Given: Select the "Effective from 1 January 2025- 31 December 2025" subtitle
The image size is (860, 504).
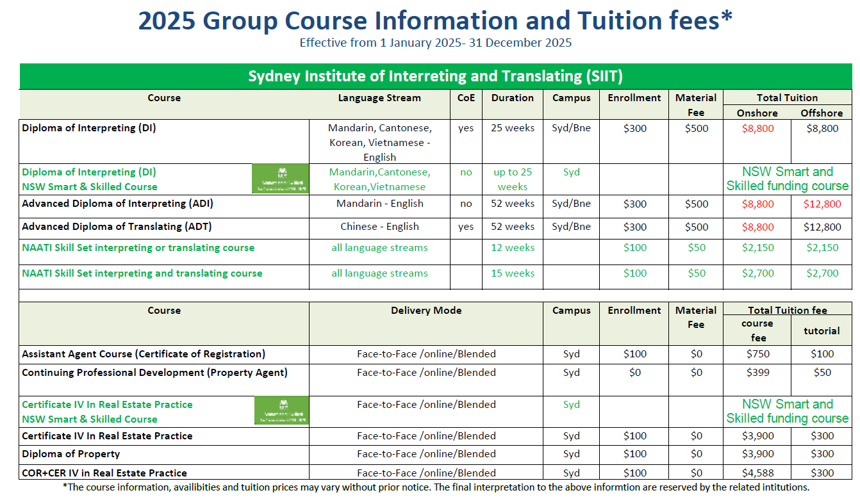Looking at the screenshot, I should tap(435, 43).
